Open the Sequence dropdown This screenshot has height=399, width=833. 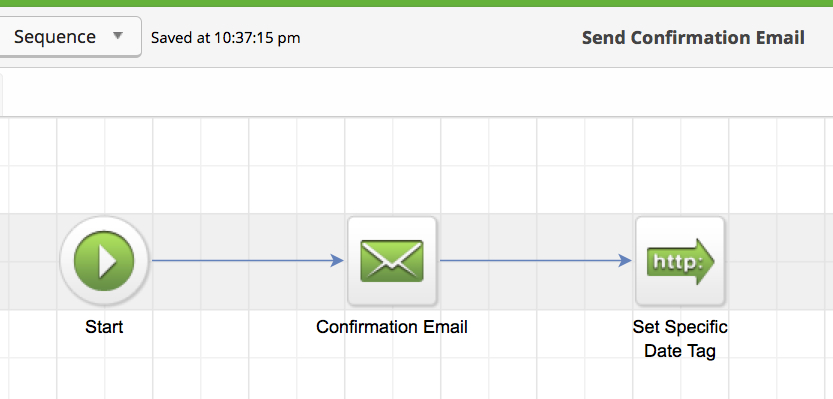coord(69,37)
